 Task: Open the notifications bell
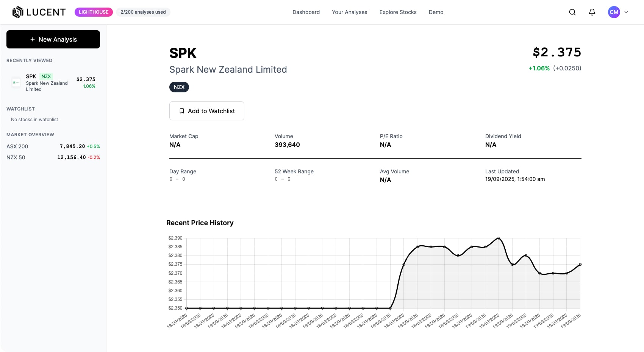pos(592,12)
